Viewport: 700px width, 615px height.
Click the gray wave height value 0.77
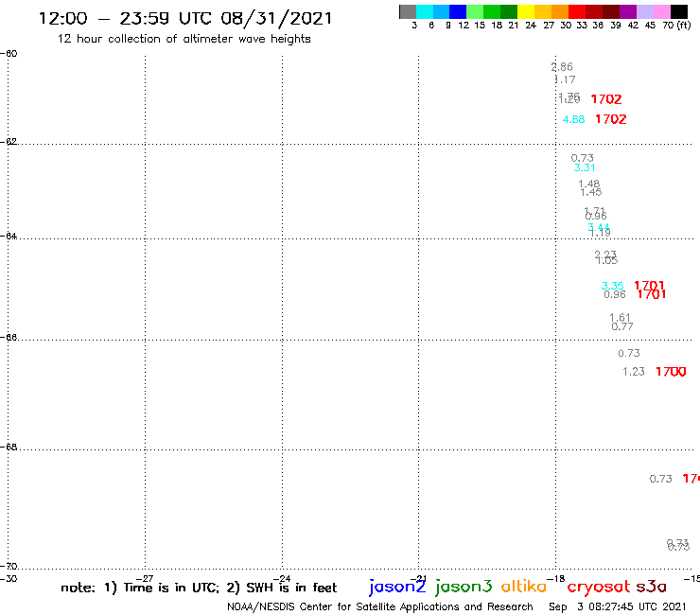[x=622, y=326]
